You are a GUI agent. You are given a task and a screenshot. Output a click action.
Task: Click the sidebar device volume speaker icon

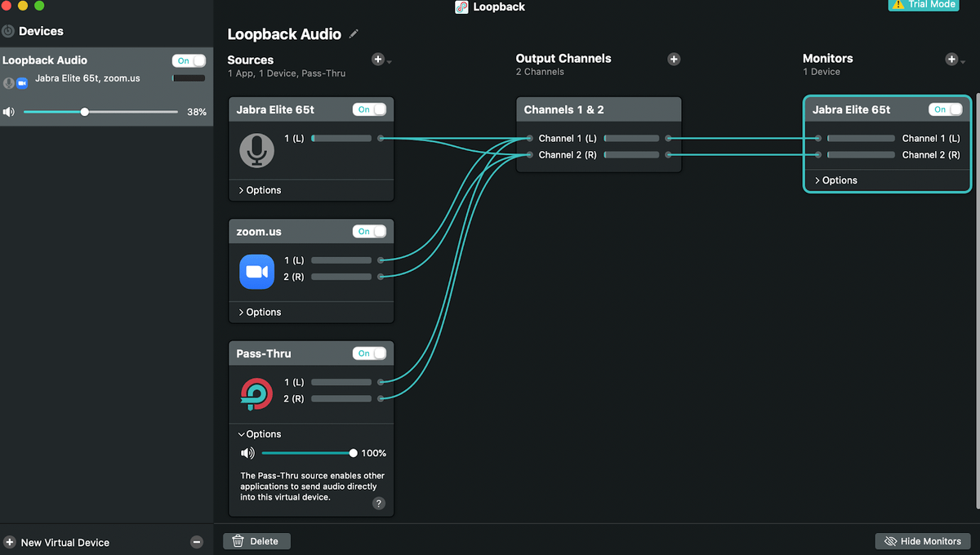click(x=9, y=112)
